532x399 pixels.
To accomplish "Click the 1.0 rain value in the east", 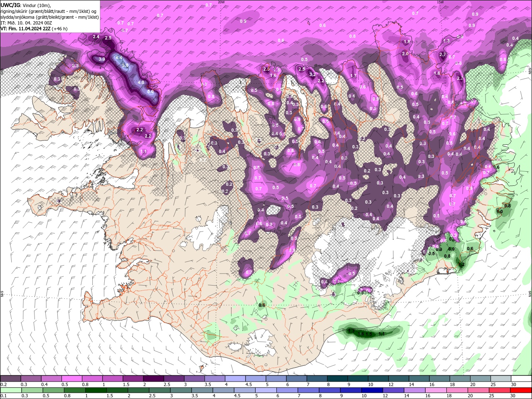I will tap(500, 212).
